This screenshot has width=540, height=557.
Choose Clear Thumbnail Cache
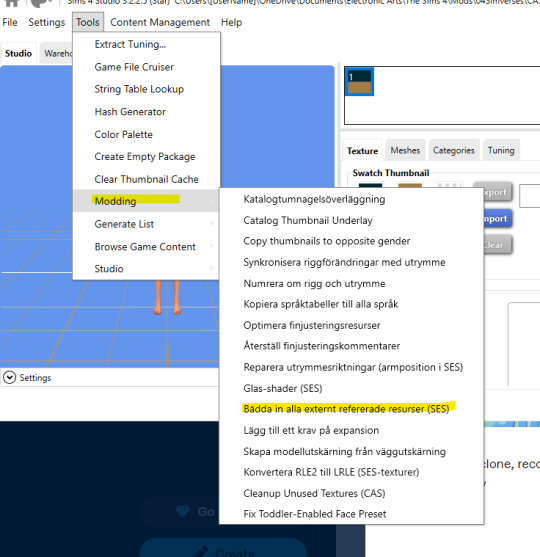pyautogui.click(x=146, y=179)
